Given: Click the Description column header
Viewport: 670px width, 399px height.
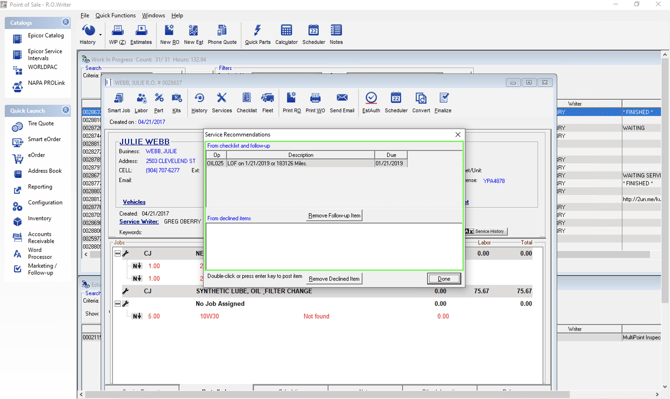Looking at the screenshot, I should (300, 155).
